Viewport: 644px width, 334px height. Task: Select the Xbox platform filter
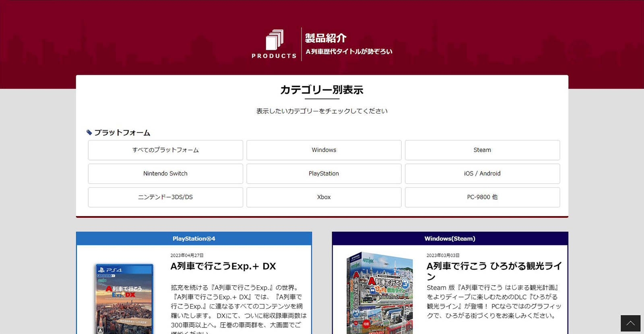[324, 197]
